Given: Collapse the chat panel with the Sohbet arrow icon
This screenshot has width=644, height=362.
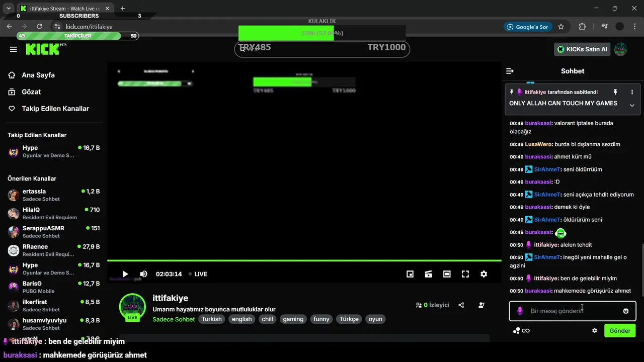Looking at the screenshot, I should pos(510,71).
